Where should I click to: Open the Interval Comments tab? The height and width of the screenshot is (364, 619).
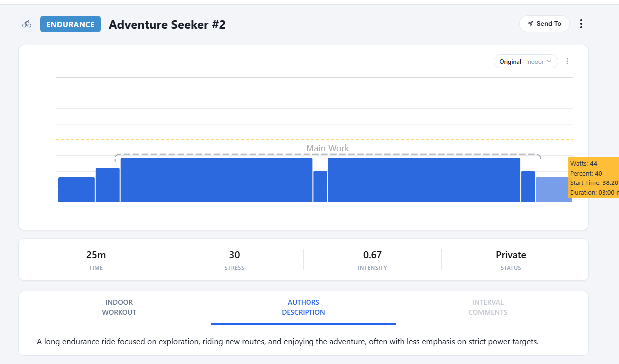pyautogui.click(x=487, y=307)
